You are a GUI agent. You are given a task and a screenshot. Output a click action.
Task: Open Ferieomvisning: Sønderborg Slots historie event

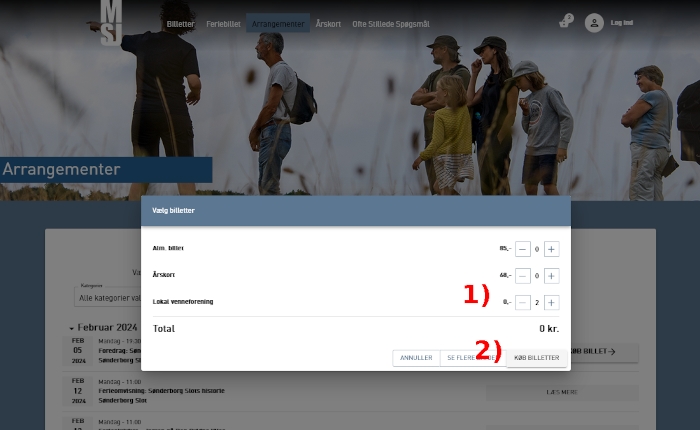(161, 391)
